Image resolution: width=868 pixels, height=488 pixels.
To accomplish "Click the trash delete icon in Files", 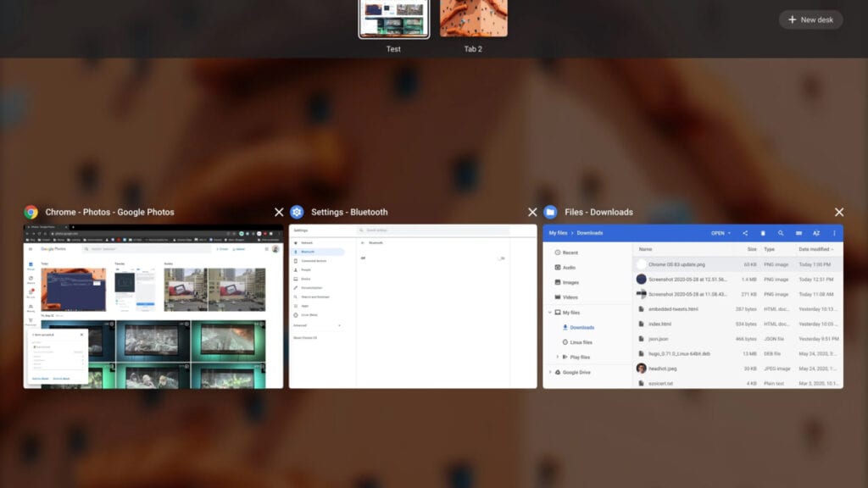I will click(x=763, y=233).
